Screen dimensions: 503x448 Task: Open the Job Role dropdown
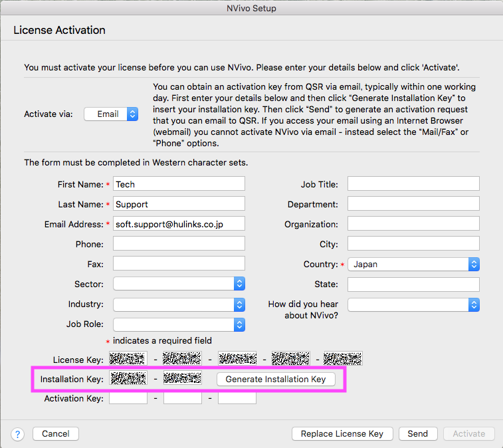pos(179,324)
